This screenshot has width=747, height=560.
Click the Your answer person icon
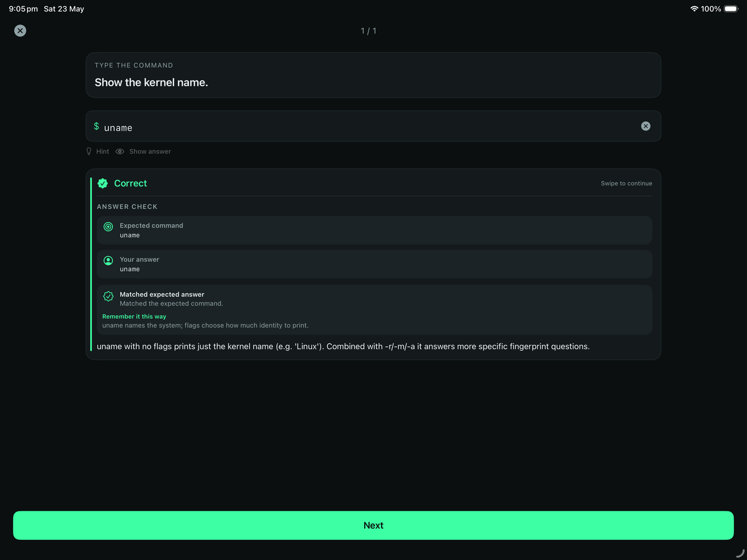[108, 260]
